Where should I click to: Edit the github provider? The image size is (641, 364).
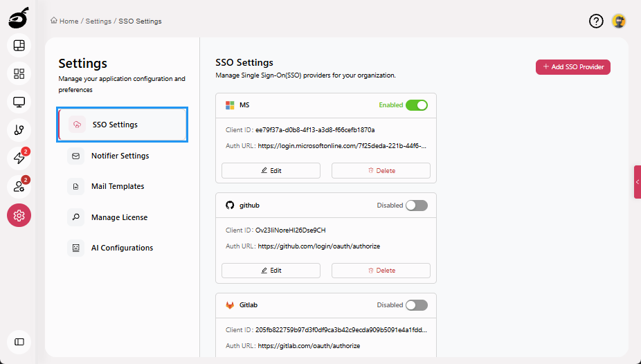pos(271,271)
